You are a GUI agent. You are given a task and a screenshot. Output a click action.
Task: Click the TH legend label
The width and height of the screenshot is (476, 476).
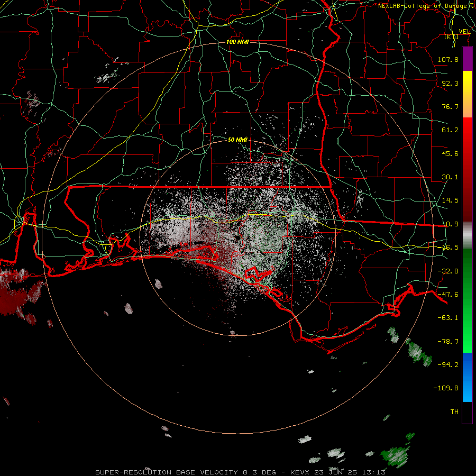[x=454, y=412]
